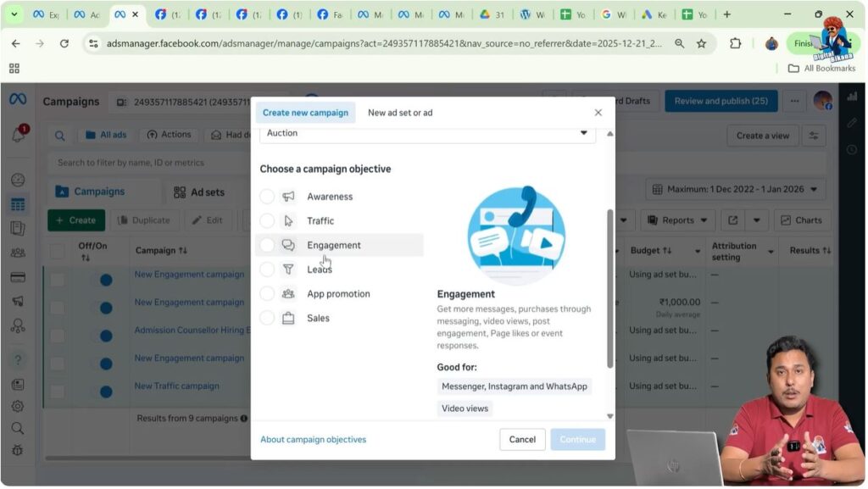Go back with the browser back arrow
This screenshot has width=868, height=489.
15,43
